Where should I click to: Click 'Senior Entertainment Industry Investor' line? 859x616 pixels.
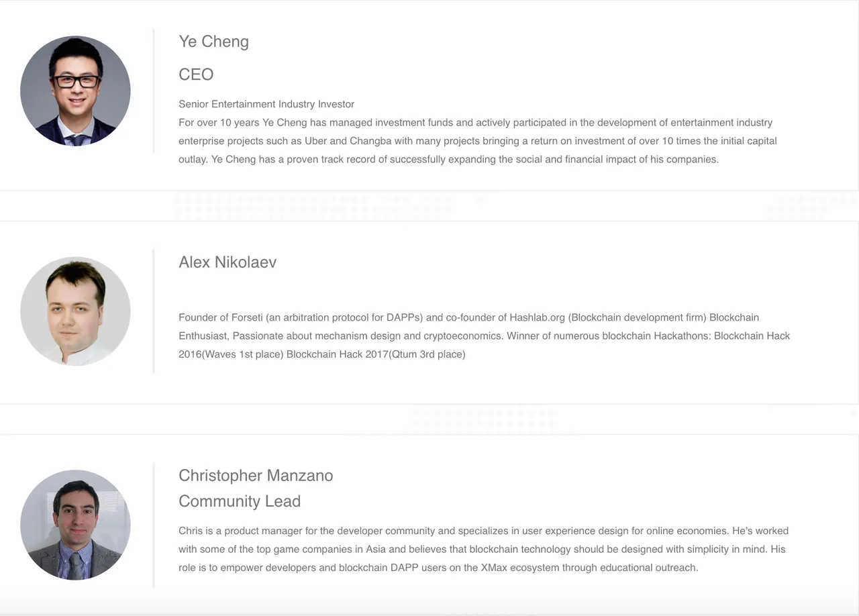click(x=266, y=104)
